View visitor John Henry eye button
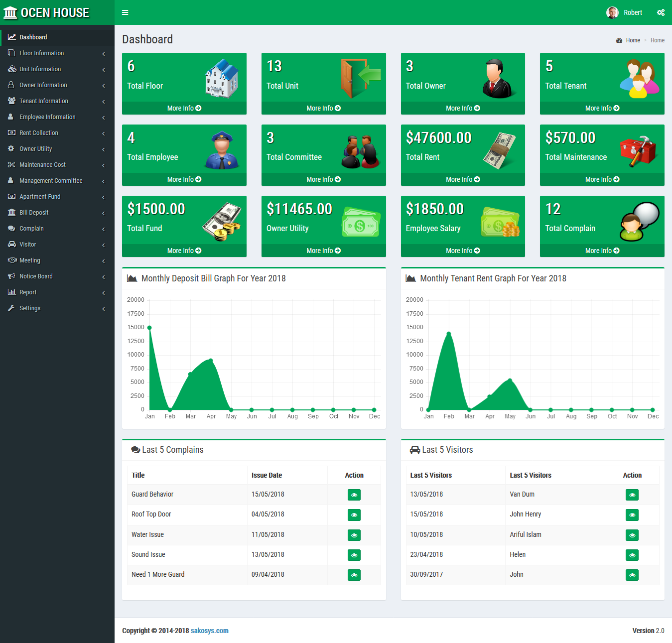The width and height of the screenshot is (672, 643). click(632, 514)
